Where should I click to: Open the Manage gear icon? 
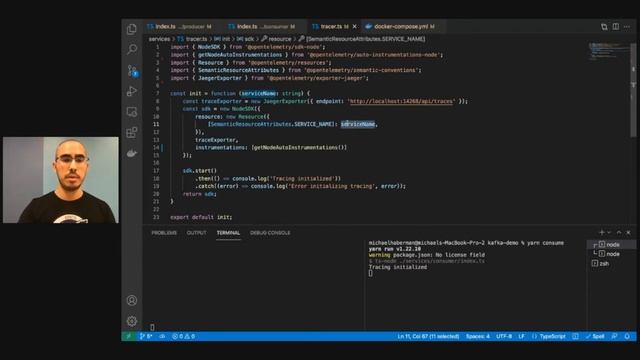pos(131,321)
